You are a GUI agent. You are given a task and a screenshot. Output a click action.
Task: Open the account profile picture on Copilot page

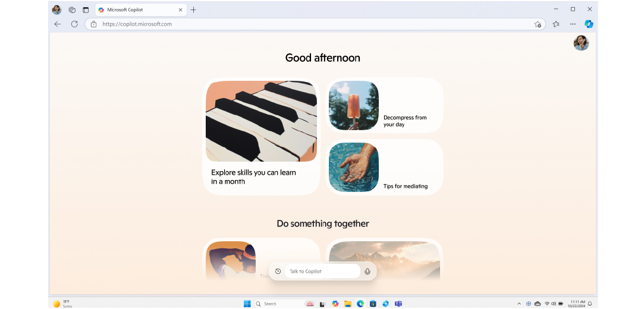pyautogui.click(x=581, y=43)
